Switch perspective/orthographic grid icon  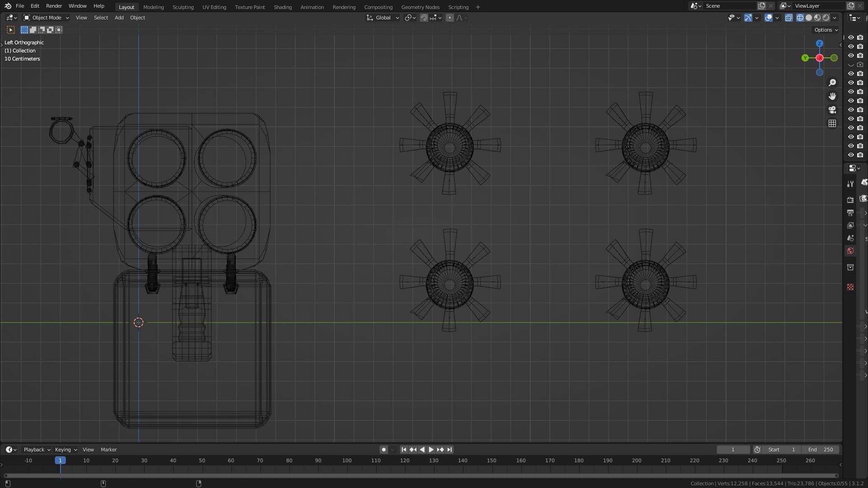coord(832,123)
